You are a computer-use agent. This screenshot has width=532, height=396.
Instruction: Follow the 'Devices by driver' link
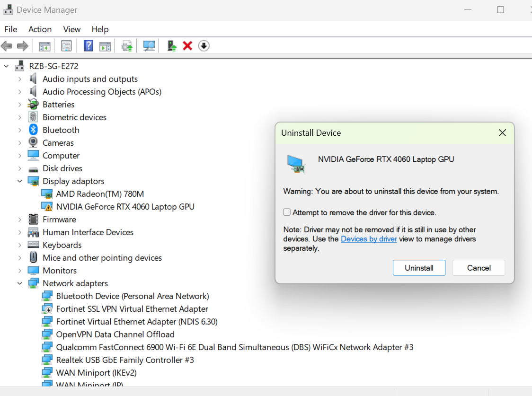[369, 239]
